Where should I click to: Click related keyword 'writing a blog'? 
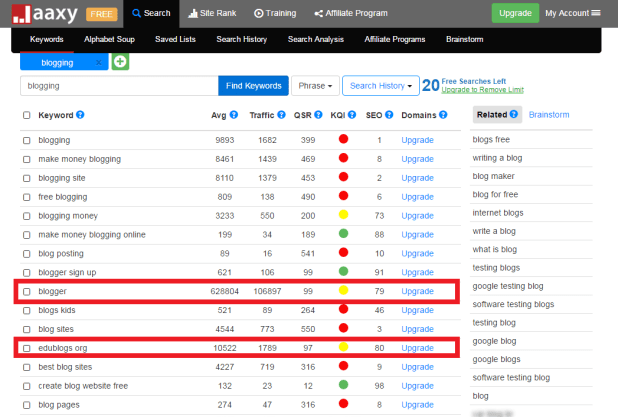pyautogui.click(x=497, y=158)
